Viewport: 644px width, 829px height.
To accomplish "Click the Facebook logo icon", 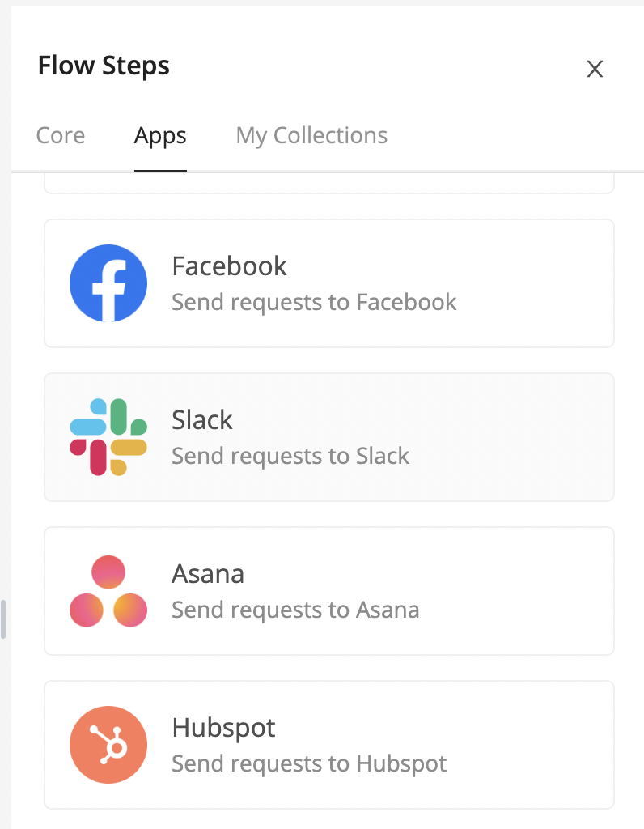I will (x=108, y=283).
